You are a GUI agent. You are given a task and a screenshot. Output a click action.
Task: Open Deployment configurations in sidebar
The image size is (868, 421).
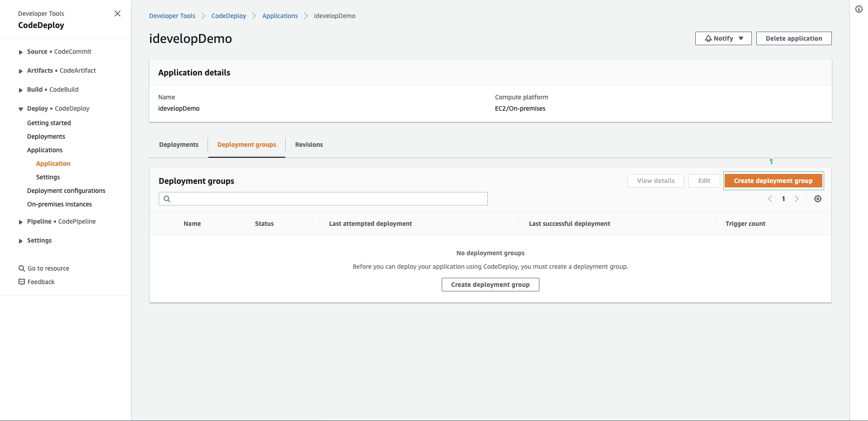coord(66,191)
